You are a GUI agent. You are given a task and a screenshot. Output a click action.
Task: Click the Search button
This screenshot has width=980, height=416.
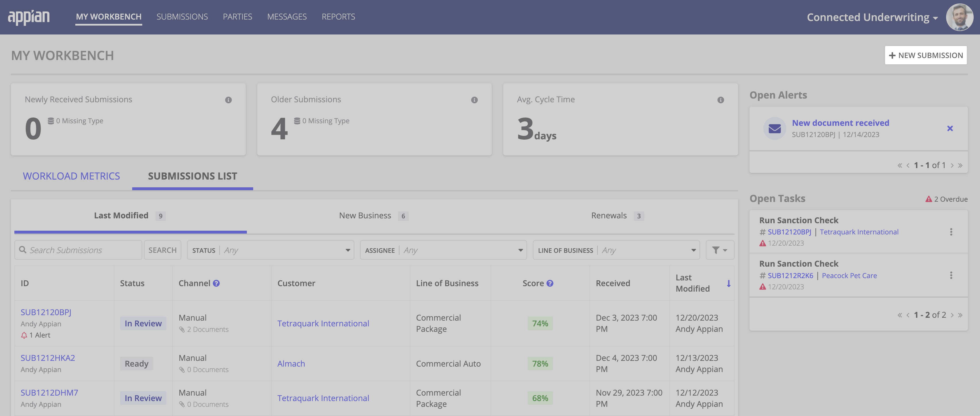(x=162, y=250)
